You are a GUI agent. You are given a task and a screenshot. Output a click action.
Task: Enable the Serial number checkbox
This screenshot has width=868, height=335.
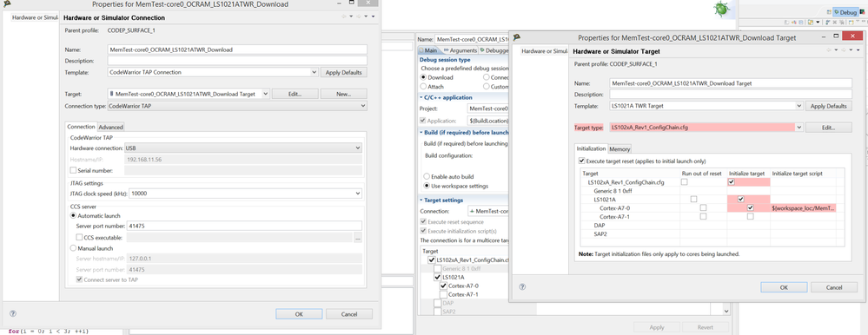[x=73, y=170]
